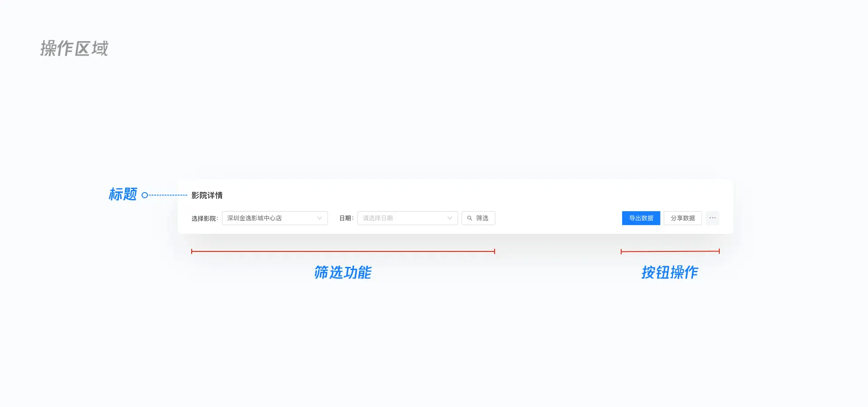Click the 分享数据 share button
Viewport: 868px width, 407px height.
(683, 218)
